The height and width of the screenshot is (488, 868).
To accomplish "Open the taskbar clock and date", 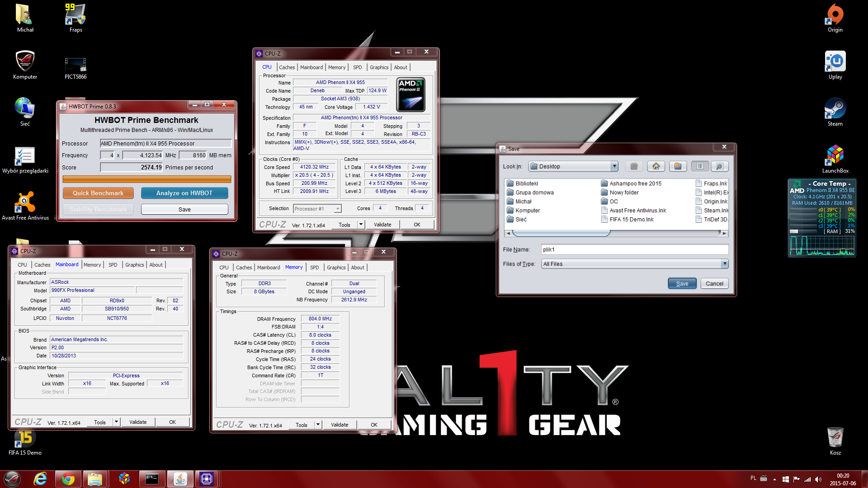I will click(x=843, y=479).
